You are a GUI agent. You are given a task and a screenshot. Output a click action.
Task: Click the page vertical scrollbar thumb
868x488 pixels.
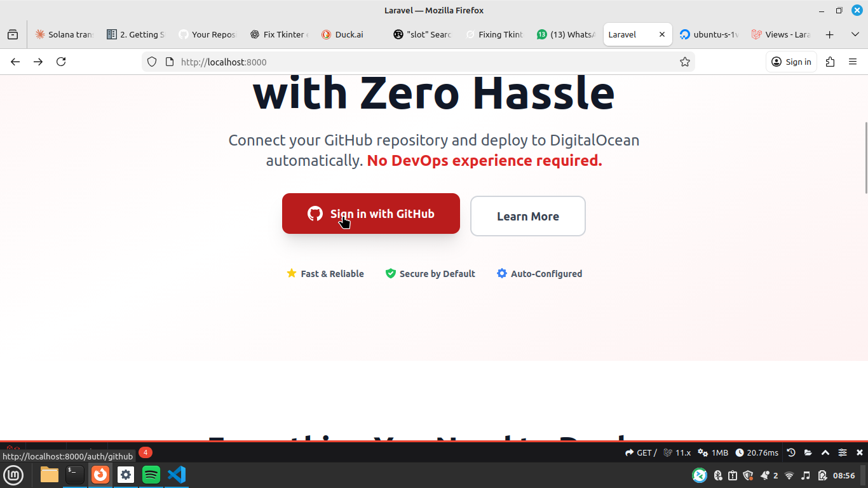865,158
